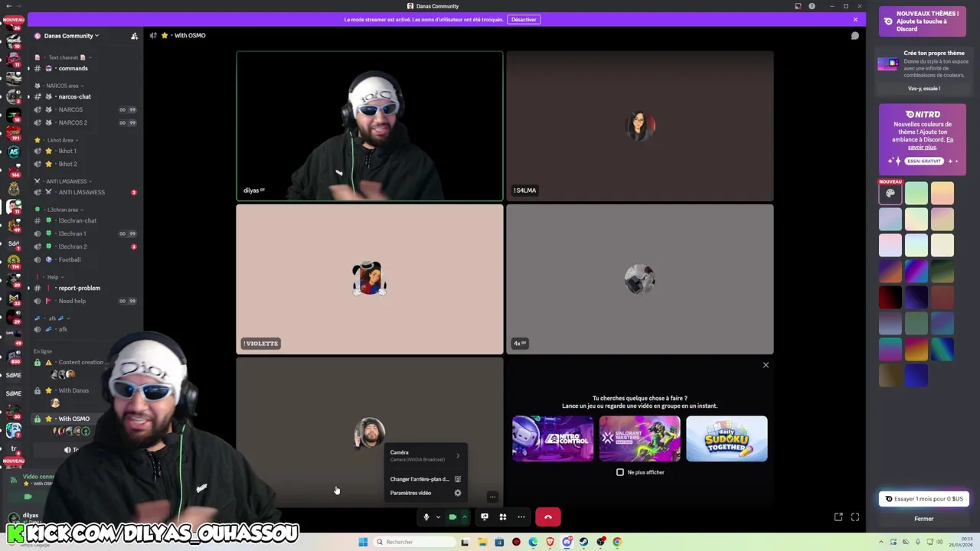Collapse the NARCOS area category
Screen dimensions: 980x551
pyautogui.click(x=64, y=86)
